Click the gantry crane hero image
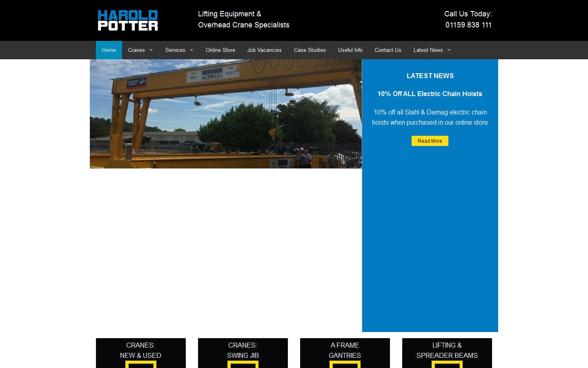Viewport: 588px width, 368px height. click(x=226, y=114)
